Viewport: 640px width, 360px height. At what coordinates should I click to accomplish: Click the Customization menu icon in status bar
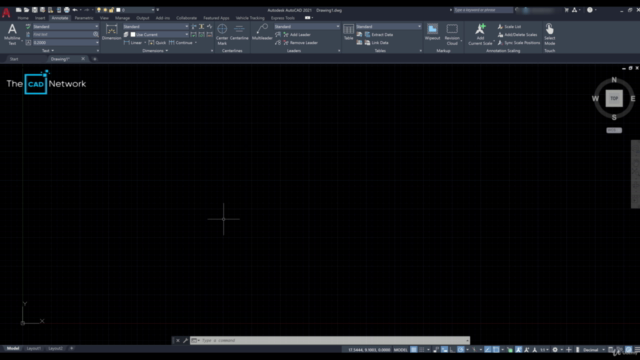coord(637,350)
